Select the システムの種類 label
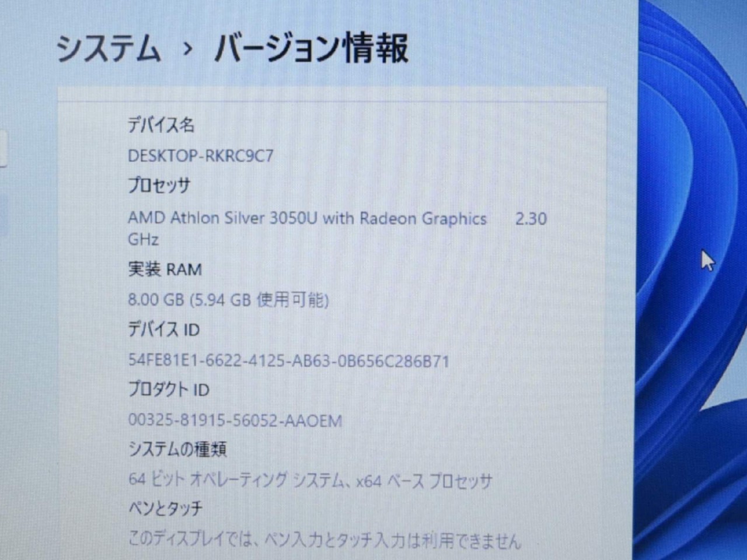747x560 pixels. [x=177, y=449]
